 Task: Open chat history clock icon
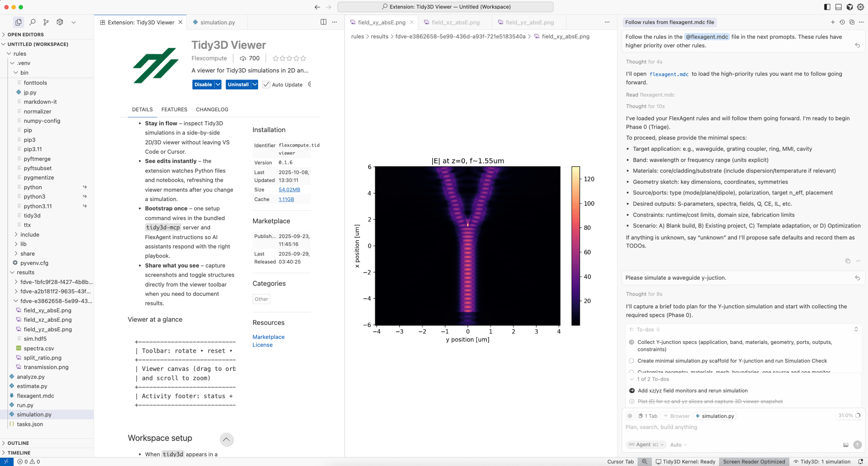(842, 22)
